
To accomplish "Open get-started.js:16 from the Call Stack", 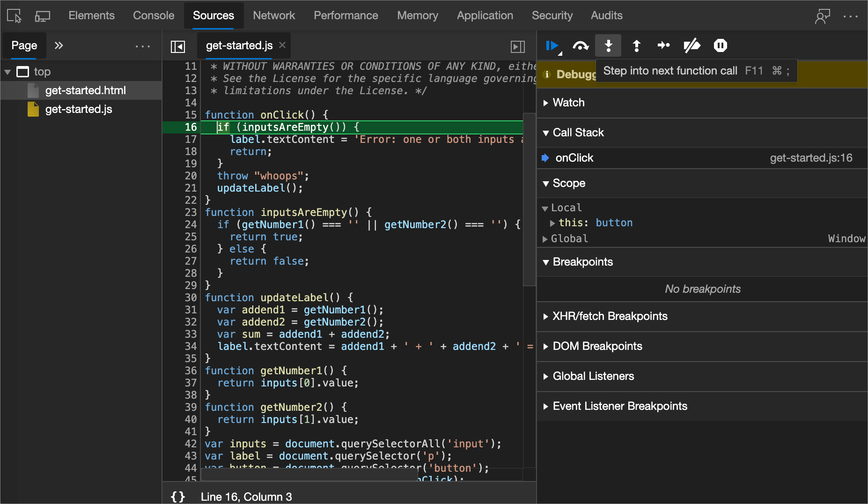I will [x=811, y=158].
